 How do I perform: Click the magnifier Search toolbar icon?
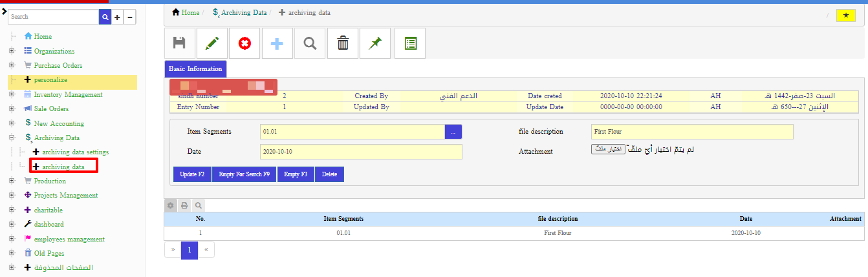[x=310, y=43]
